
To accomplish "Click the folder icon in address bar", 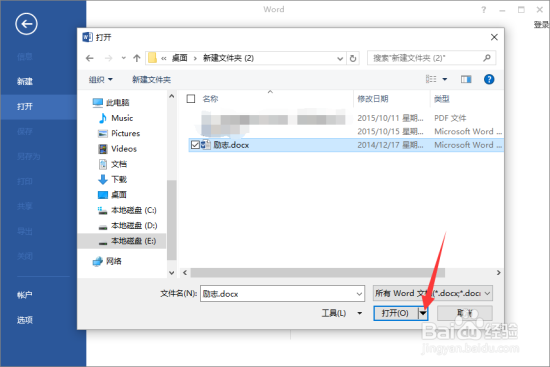I will click(152, 58).
